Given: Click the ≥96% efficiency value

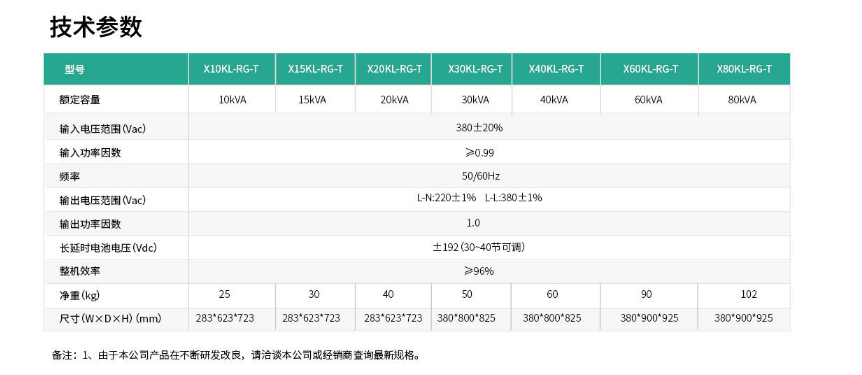Looking at the screenshot, I should pyautogui.click(x=479, y=271).
